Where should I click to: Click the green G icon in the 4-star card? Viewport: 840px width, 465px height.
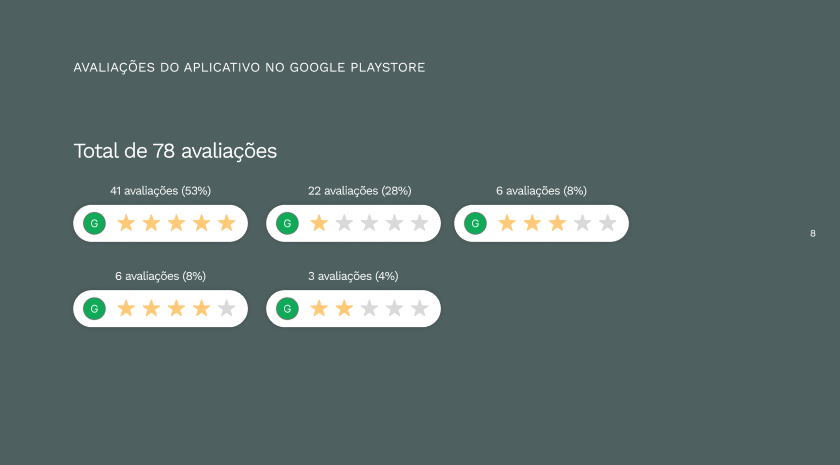click(x=94, y=308)
